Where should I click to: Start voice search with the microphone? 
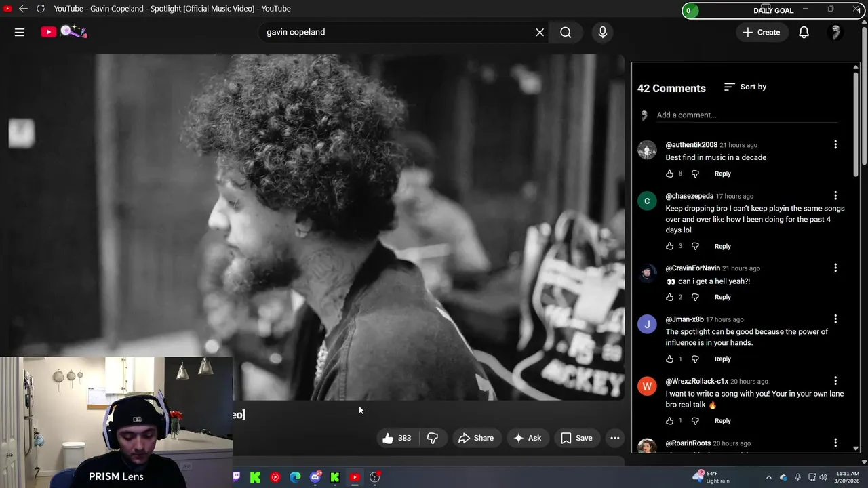602,32
